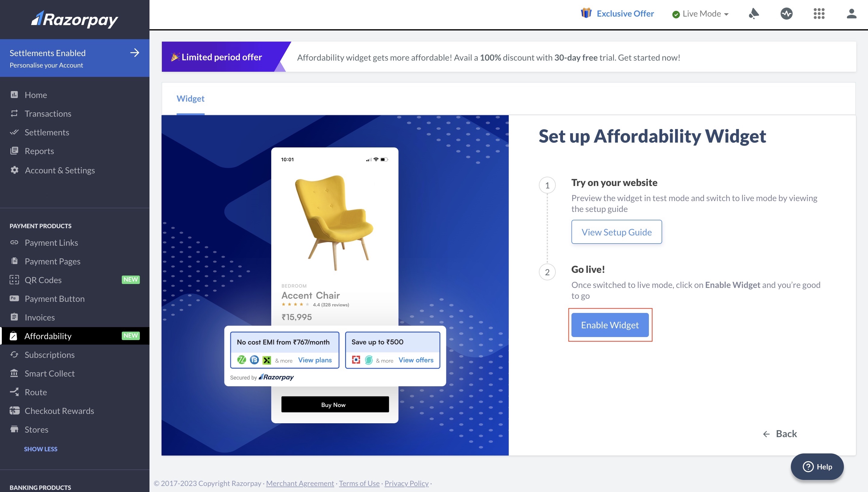Click the Settlements sidebar icon
The height and width of the screenshot is (492, 868).
tap(14, 132)
